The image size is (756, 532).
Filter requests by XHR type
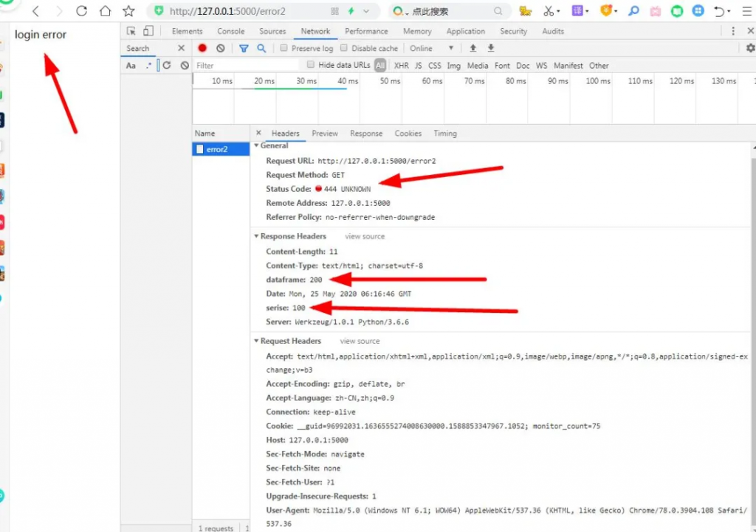click(x=401, y=65)
